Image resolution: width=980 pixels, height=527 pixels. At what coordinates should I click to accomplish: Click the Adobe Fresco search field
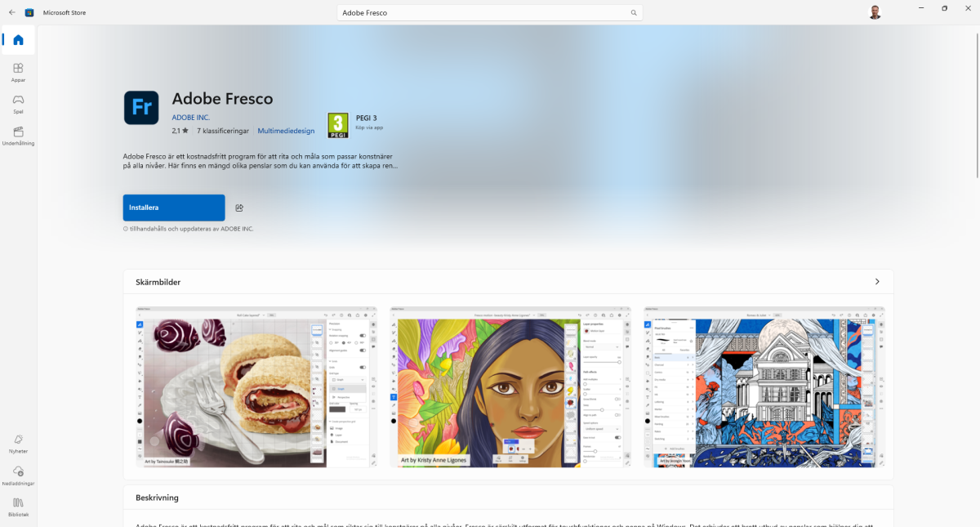[482, 13]
